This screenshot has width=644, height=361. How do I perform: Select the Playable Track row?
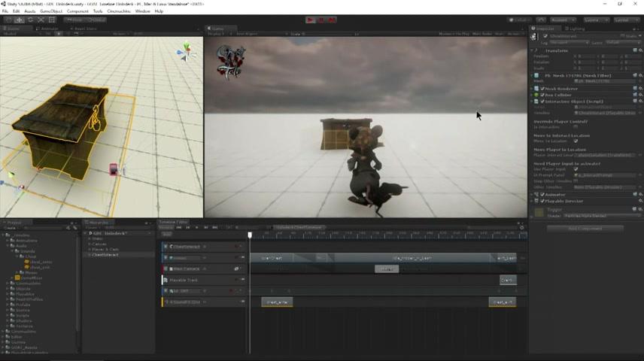(x=203, y=280)
